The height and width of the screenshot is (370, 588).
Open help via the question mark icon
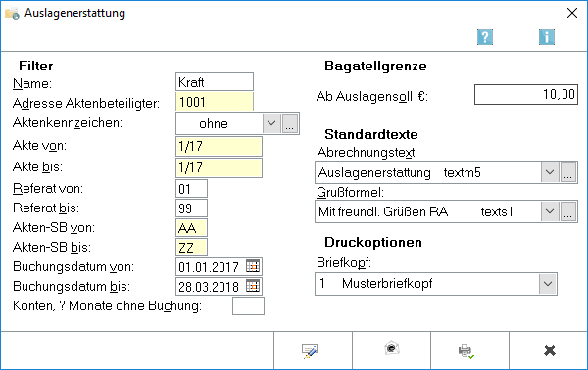485,37
